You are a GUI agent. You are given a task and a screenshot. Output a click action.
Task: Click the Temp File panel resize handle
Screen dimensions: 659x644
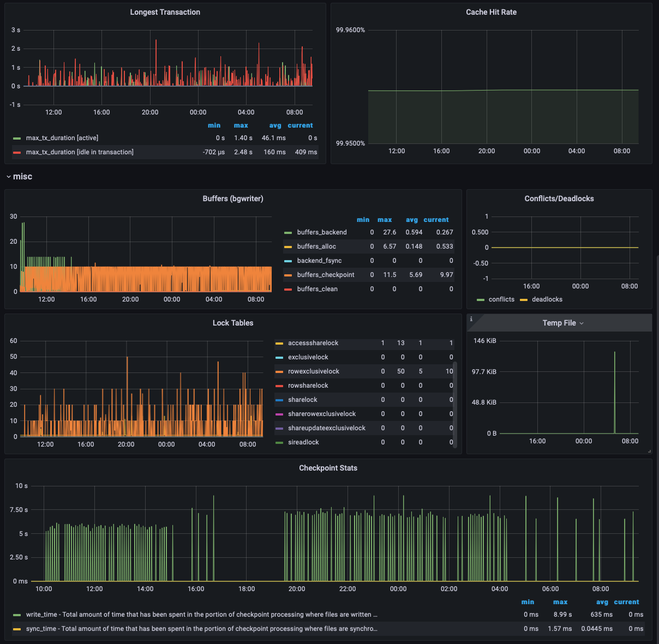(649, 451)
